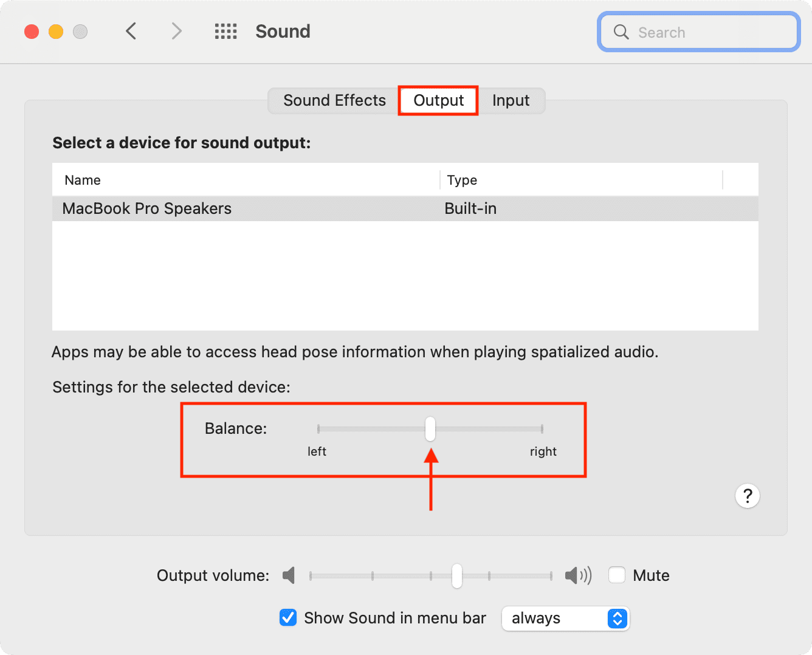Click the 'left' balance label

pos(317,451)
